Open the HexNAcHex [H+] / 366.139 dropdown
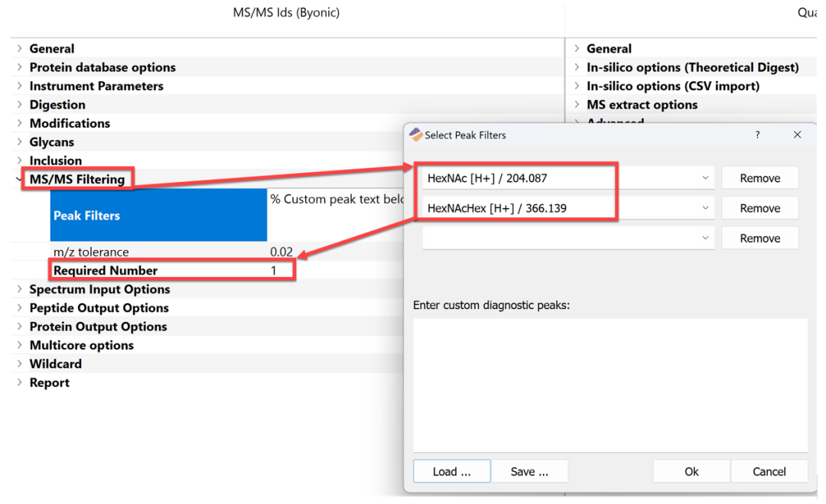 click(704, 208)
